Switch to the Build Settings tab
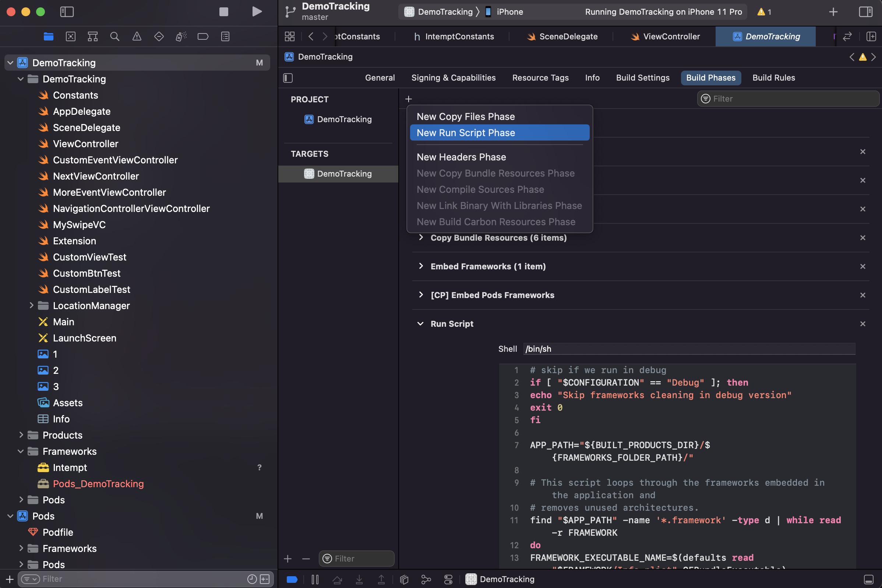The height and width of the screenshot is (588, 882). (643, 78)
